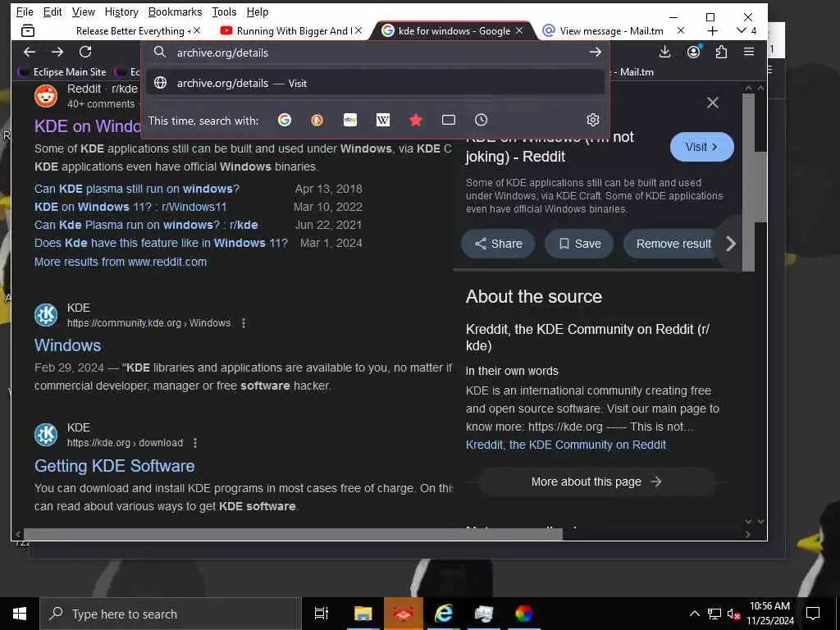
Task: Search history via the clock icon
Action: pyautogui.click(x=481, y=120)
